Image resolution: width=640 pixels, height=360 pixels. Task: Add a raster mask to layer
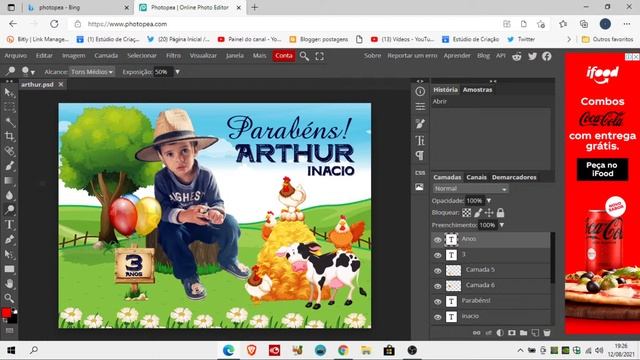pyautogui.click(x=511, y=333)
